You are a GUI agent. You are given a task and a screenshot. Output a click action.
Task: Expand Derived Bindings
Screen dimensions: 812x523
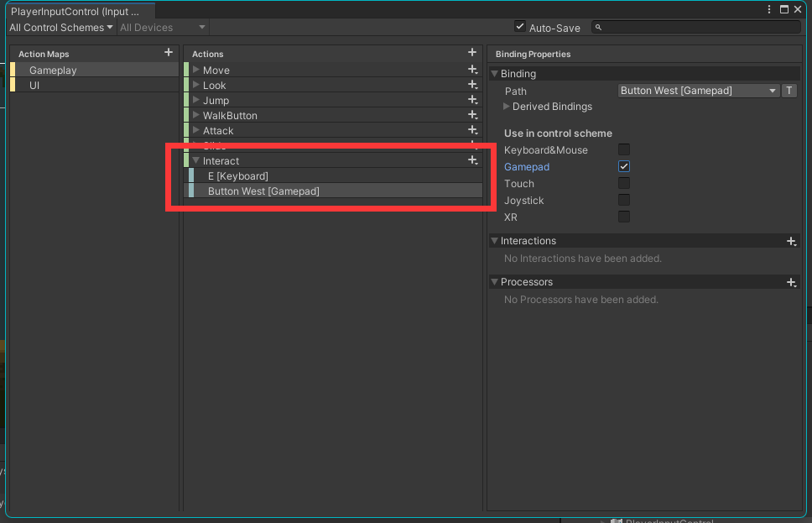(507, 107)
